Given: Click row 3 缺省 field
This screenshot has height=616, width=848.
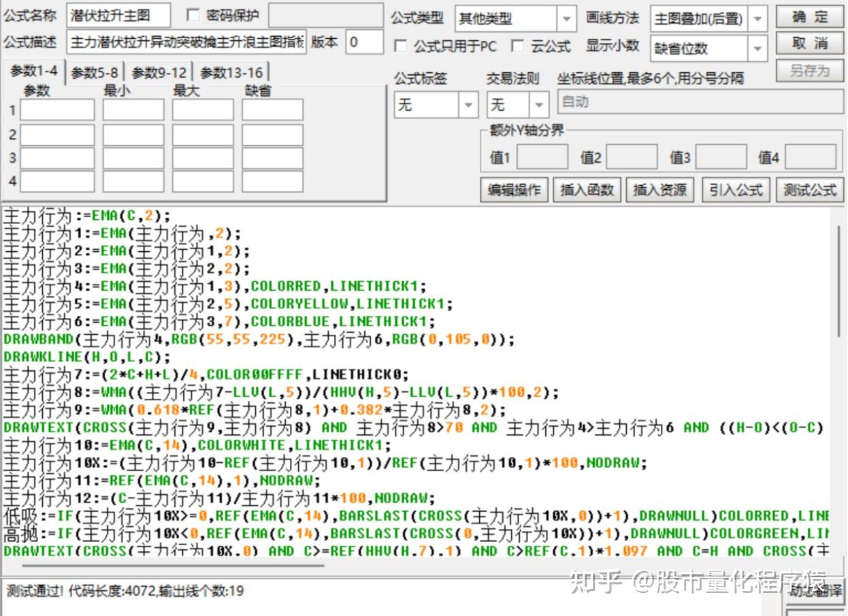Looking at the screenshot, I should (272, 158).
